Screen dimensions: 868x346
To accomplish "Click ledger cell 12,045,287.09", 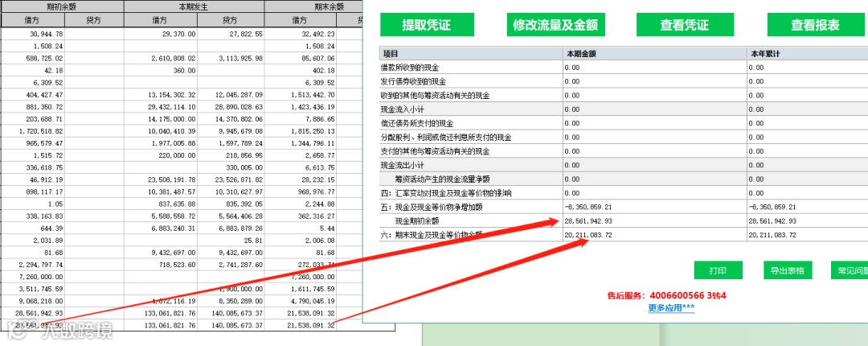I will tap(239, 96).
